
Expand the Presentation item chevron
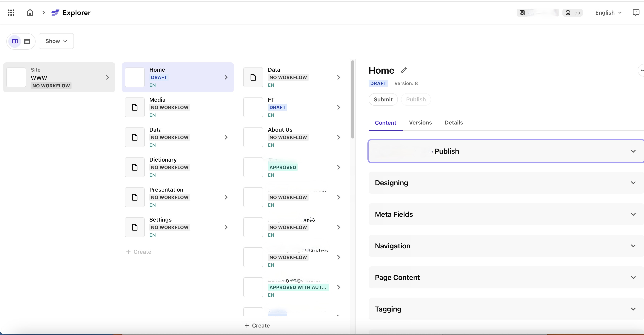tap(226, 197)
